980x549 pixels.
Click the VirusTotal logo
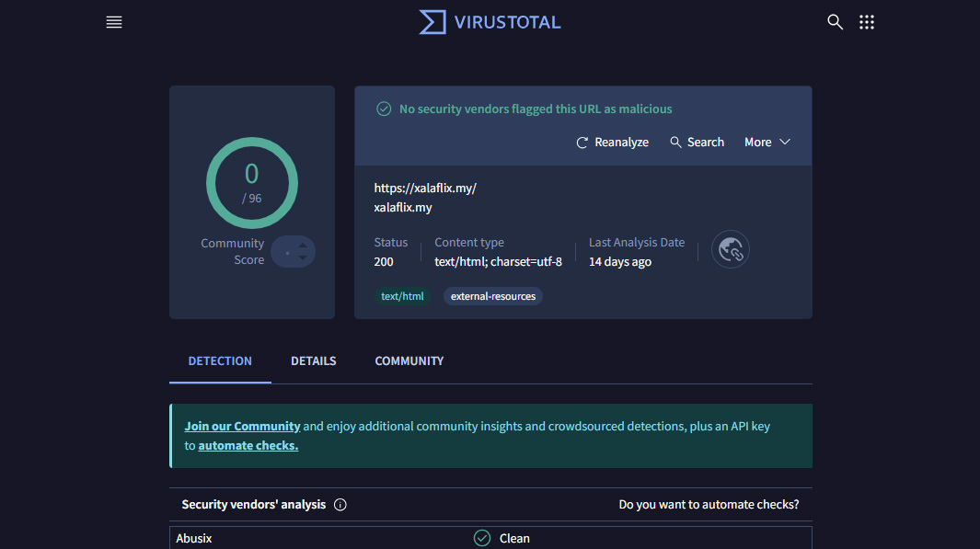point(490,22)
